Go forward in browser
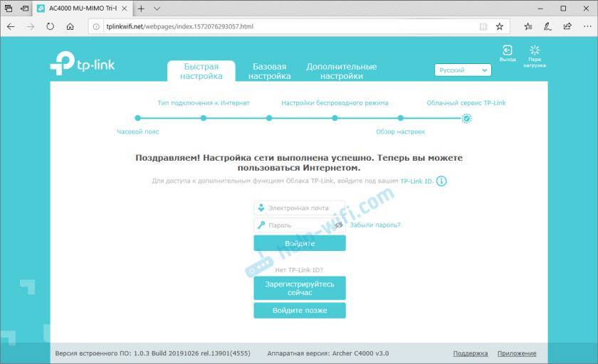Screen dimensions: 598x364 [x=31, y=26]
